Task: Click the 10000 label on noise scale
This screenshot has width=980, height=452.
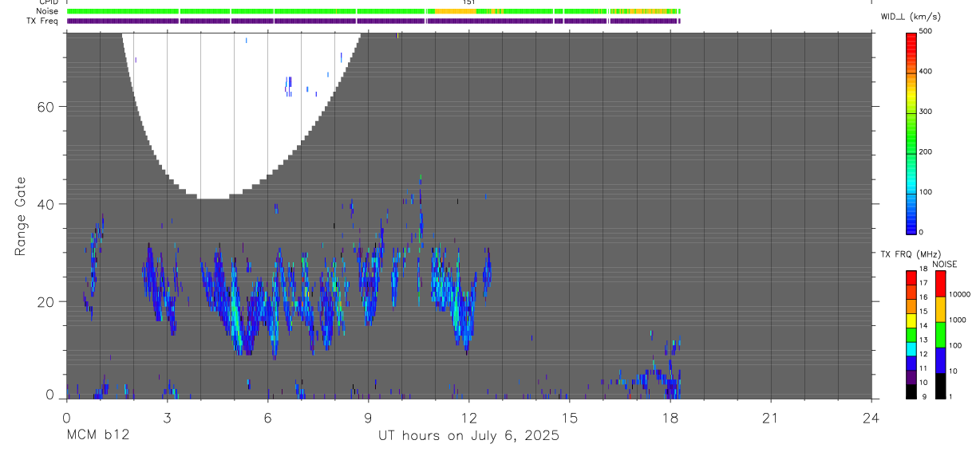Action: [x=961, y=294]
